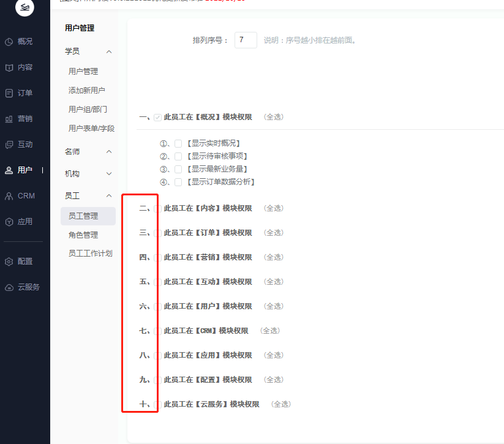Check the 显示最新业务量 checkbox
504x444 pixels.
point(178,170)
